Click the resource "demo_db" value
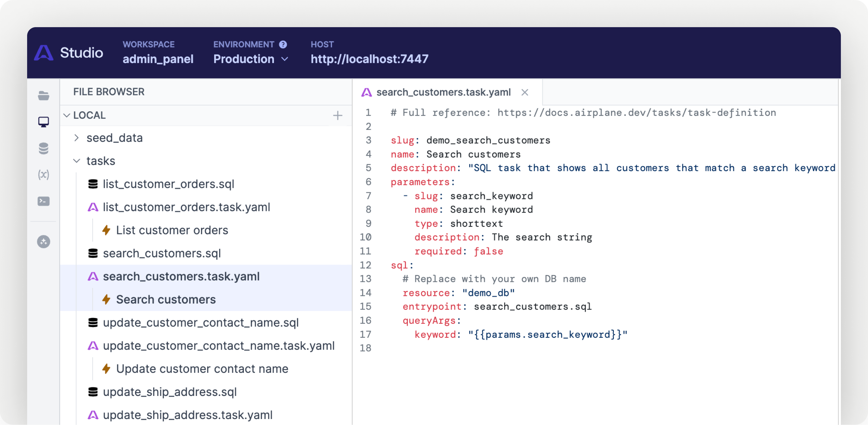Viewport: 868px width, 425px height. click(x=488, y=293)
